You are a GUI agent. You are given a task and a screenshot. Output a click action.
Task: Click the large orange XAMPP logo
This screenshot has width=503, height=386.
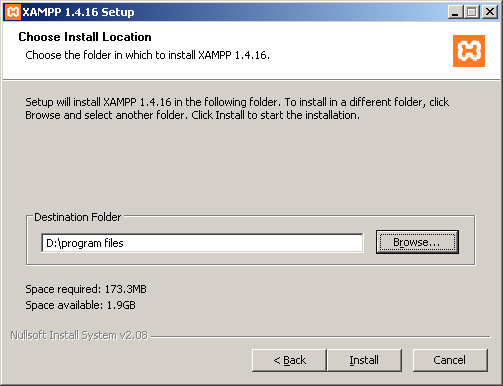pos(469,51)
